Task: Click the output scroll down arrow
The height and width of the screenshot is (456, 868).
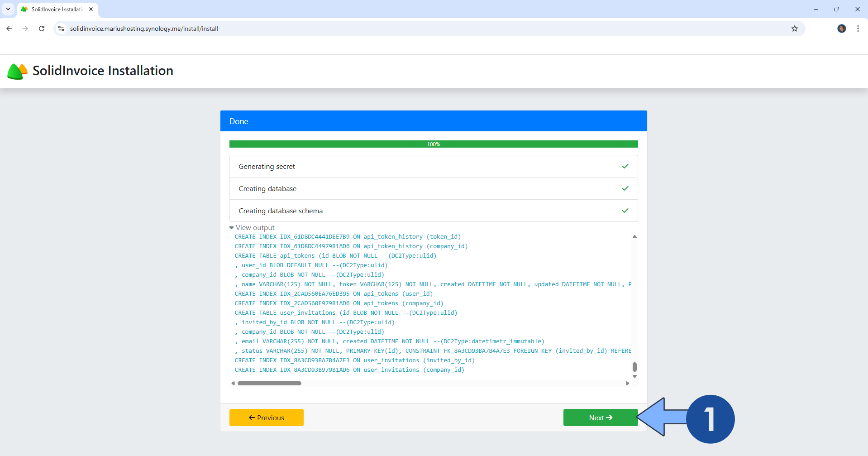Action: coord(634,376)
